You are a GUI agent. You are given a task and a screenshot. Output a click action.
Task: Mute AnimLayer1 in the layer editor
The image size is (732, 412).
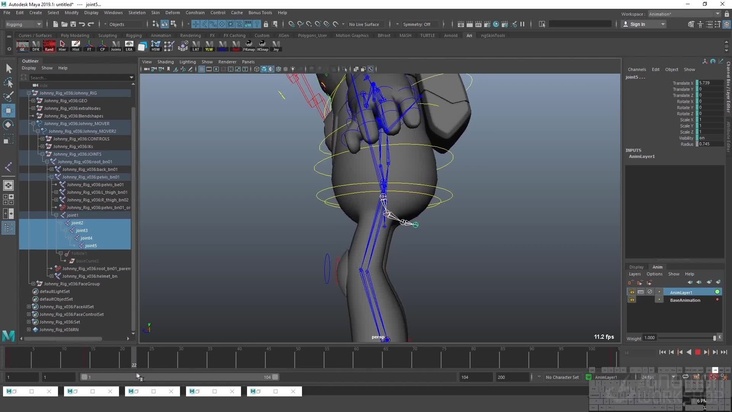pyautogui.click(x=632, y=292)
